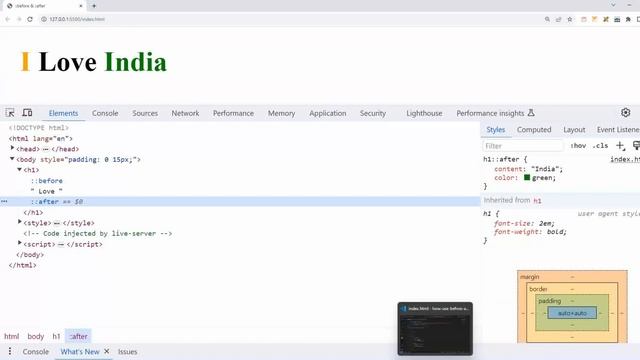Open the extensions puzzle icon
Viewport: 640px width, 360px height.
point(628,19)
